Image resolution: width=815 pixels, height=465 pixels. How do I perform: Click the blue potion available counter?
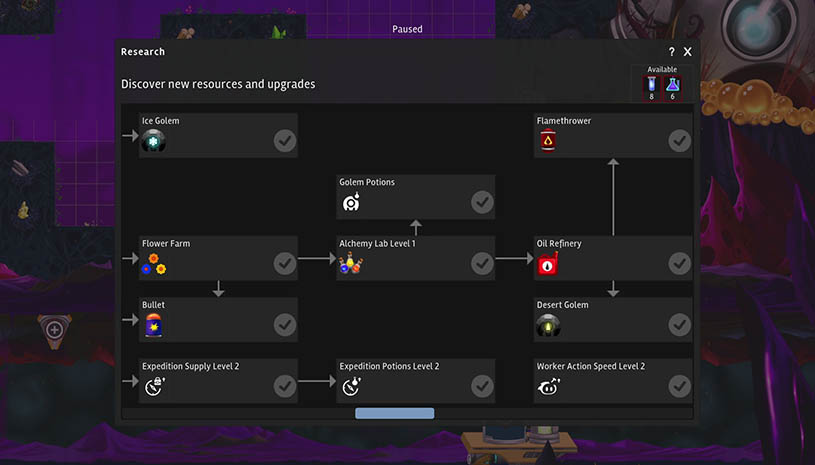[652, 86]
